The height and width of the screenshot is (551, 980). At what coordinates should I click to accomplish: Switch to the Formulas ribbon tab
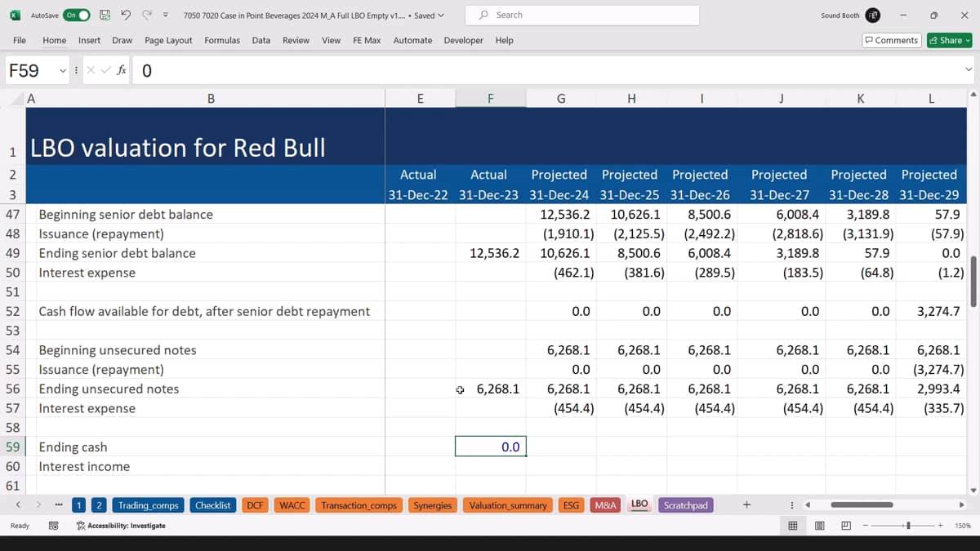222,40
